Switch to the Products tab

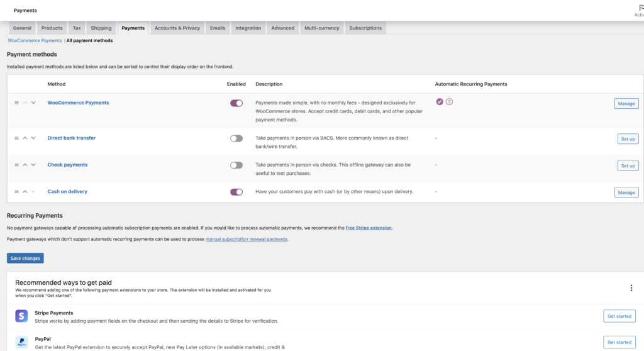(52, 28)
